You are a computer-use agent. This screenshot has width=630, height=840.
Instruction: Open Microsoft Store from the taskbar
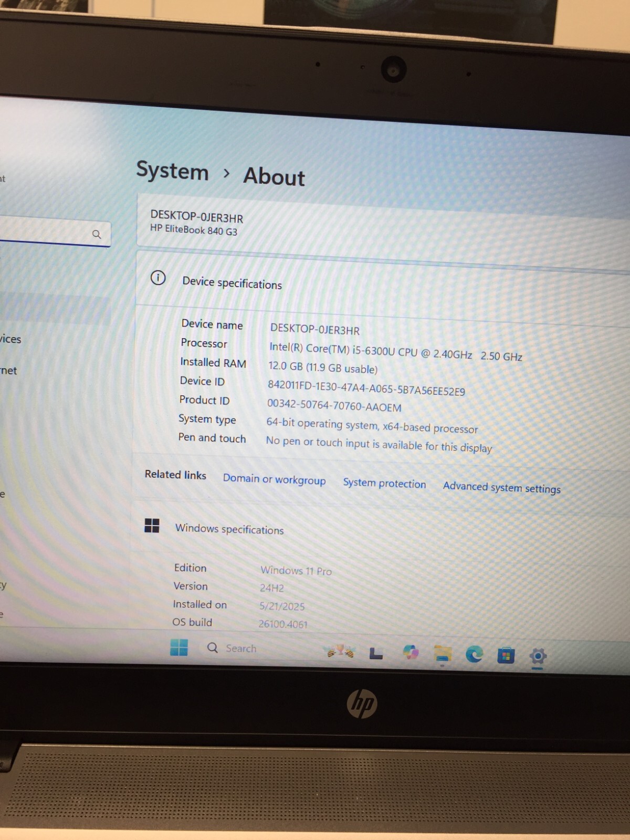[506, 655]
